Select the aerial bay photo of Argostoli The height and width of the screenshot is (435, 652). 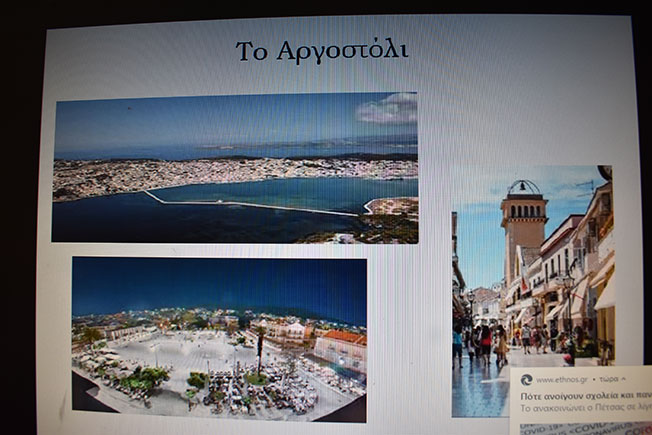[235, 168]
